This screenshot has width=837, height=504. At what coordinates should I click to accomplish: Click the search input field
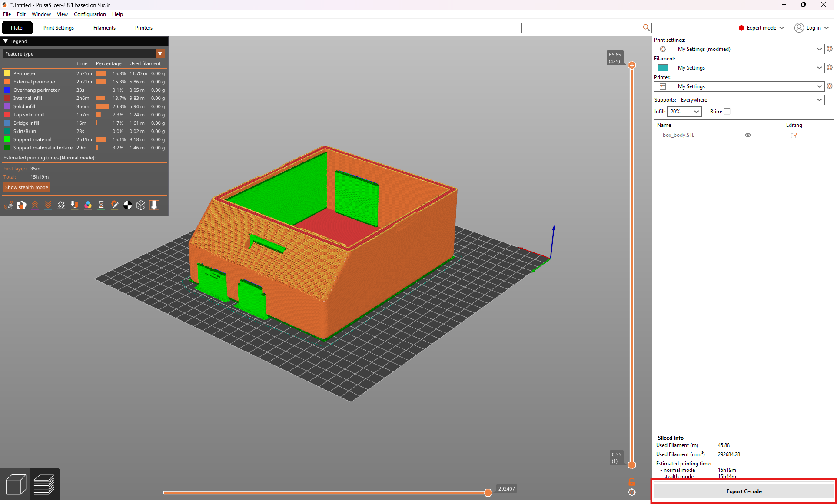click(x=582, y=28)
